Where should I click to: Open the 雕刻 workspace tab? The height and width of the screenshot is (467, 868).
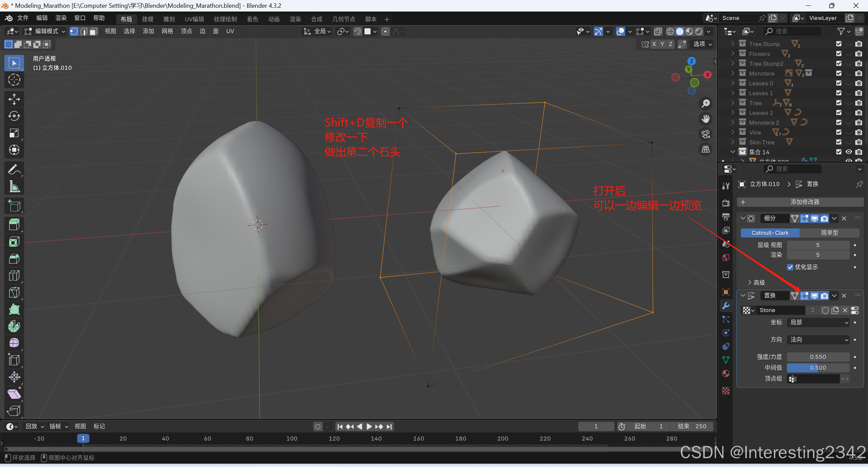pyautogui.click(x=169, y=19)
